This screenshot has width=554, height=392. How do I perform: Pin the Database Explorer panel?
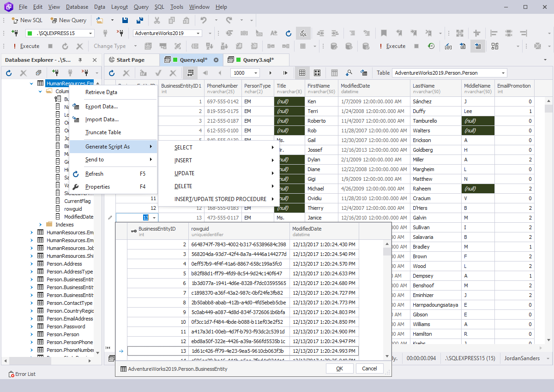(79, 60)
